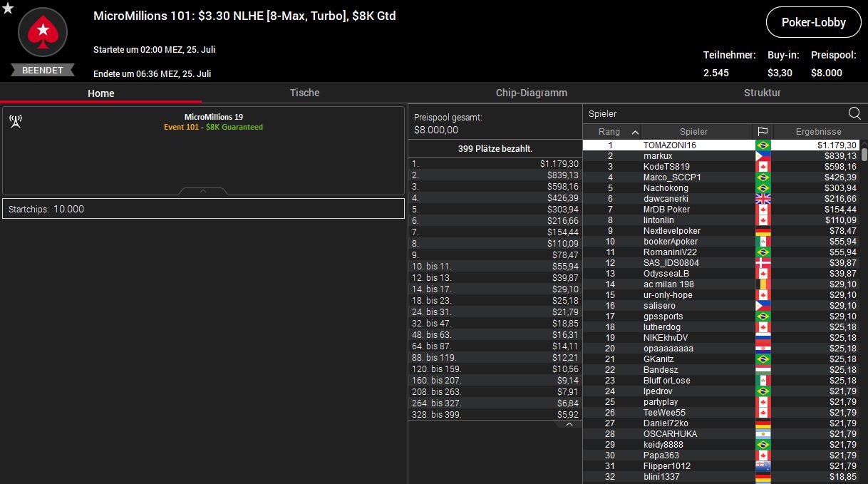
Task: Click the '10. bis 11.' payout row
Action: 495,267
